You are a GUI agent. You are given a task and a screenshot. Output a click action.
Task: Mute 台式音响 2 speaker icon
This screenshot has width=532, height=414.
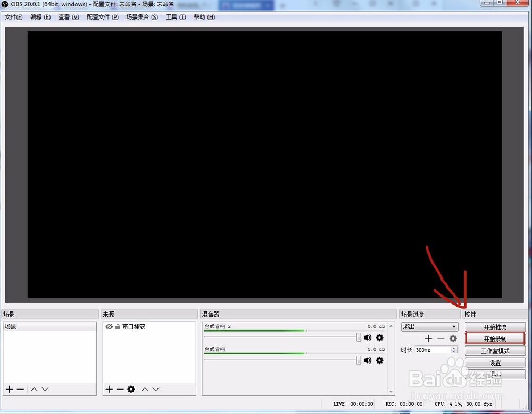click(368, 337)
